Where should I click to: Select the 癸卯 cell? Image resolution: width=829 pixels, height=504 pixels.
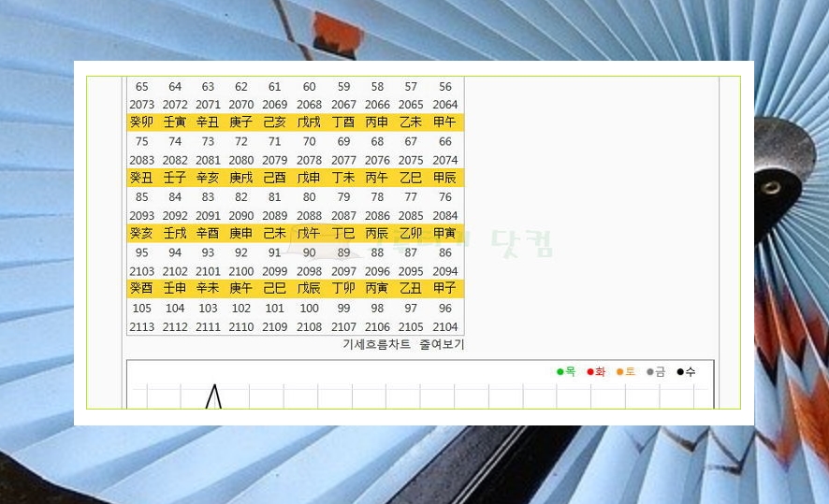coord(141,122)
